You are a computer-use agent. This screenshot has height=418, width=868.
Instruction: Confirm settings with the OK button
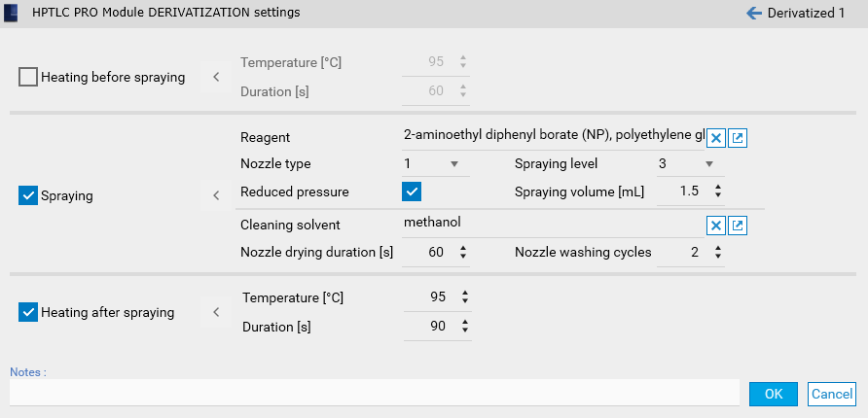pyautogui.click(x=774, y=394)
